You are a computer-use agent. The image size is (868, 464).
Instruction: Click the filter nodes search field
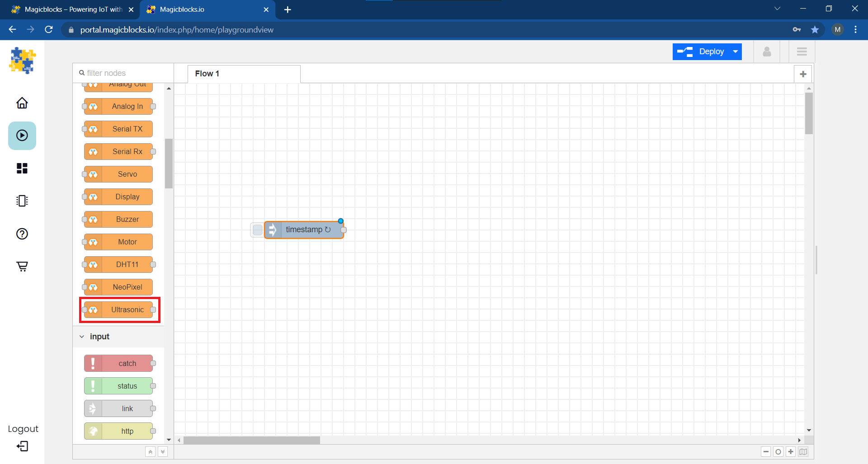click(127, 73)
